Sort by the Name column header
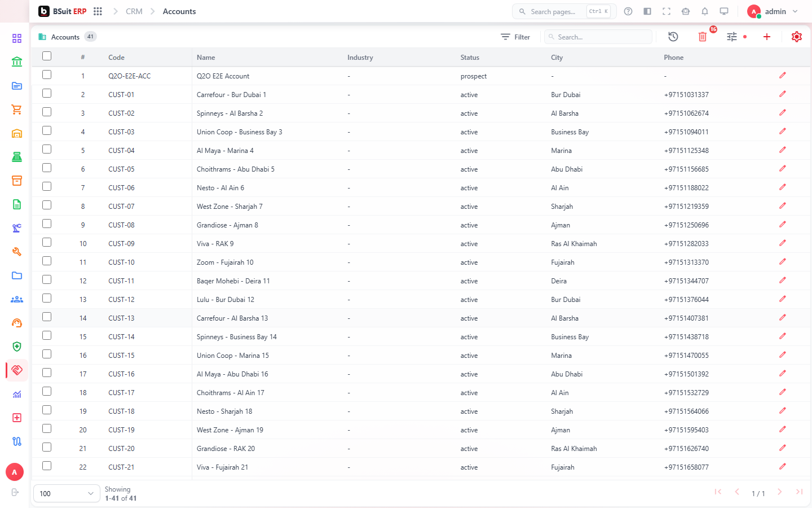Viewport: 812px width, 508px height. click(206, 58)
